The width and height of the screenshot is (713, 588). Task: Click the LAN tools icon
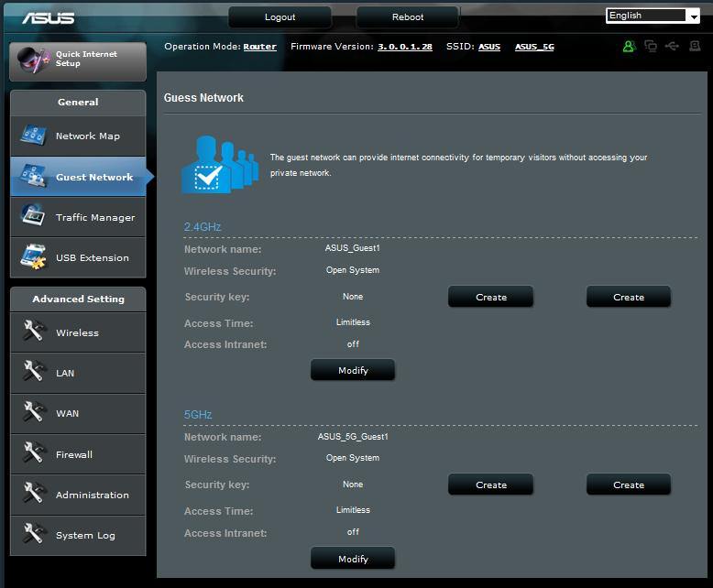click(x=34, y=371)
